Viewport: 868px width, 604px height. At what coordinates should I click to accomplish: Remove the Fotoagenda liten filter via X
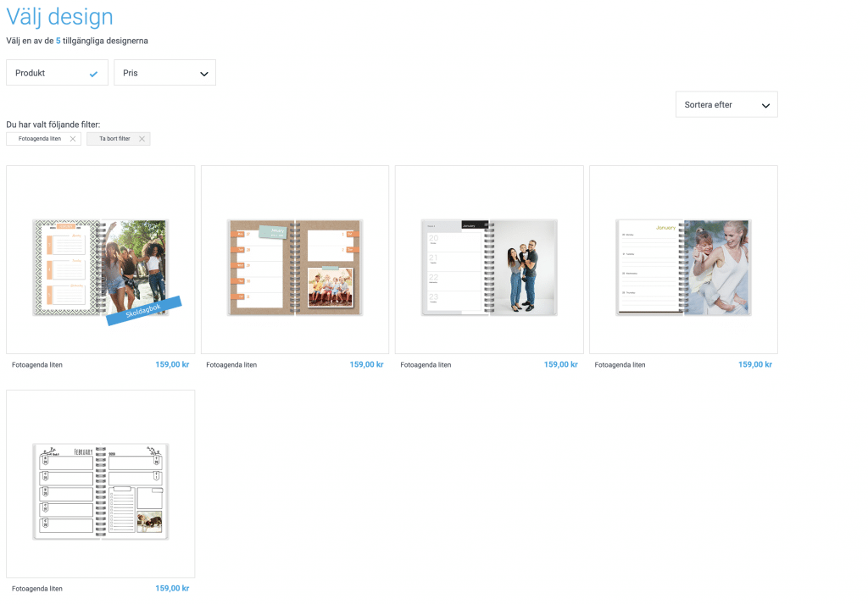point(73,139)
